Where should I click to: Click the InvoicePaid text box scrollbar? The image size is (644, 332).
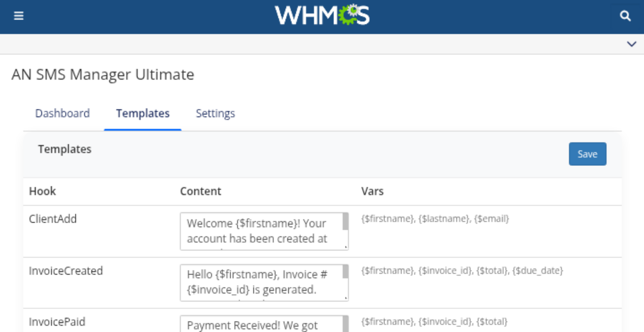tap(345, 324)
